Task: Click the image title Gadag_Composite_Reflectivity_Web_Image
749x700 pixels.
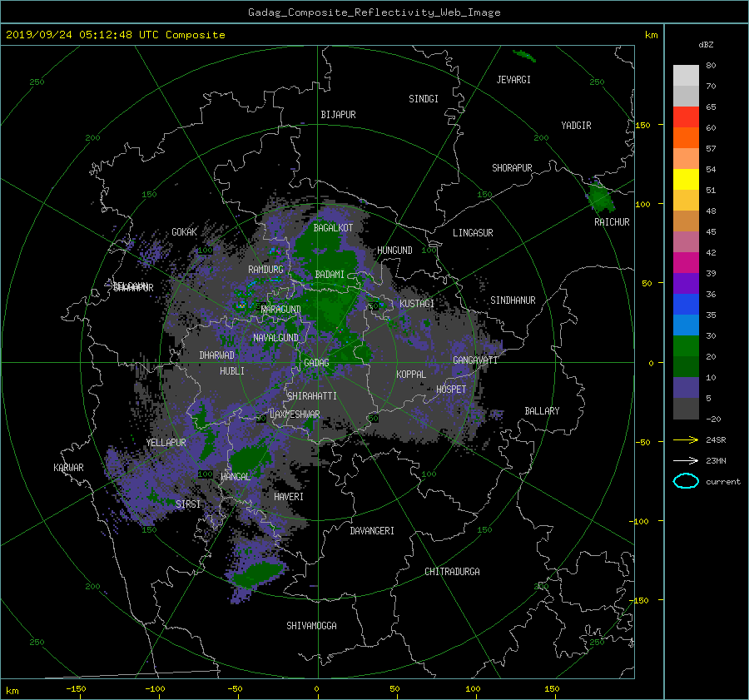Action: [374, 12]
